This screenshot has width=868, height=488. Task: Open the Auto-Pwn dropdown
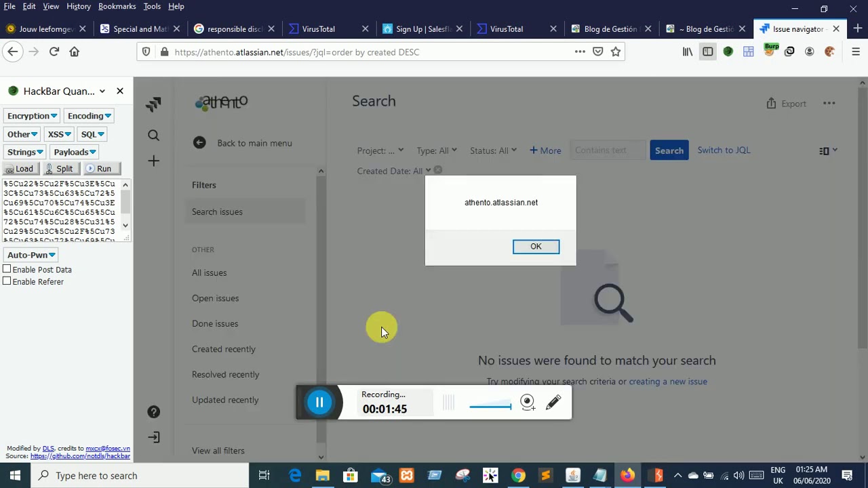click(31, 255)
